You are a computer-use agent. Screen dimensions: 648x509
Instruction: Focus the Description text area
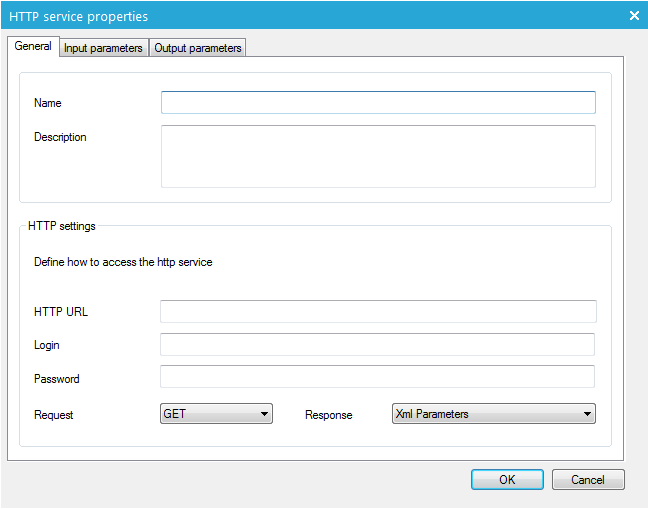[378, 156]
